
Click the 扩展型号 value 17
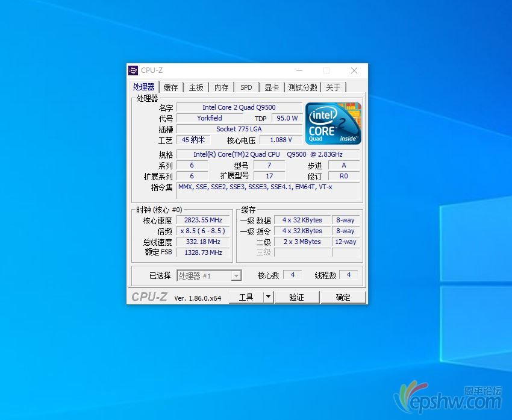click(x=269, y=176)
